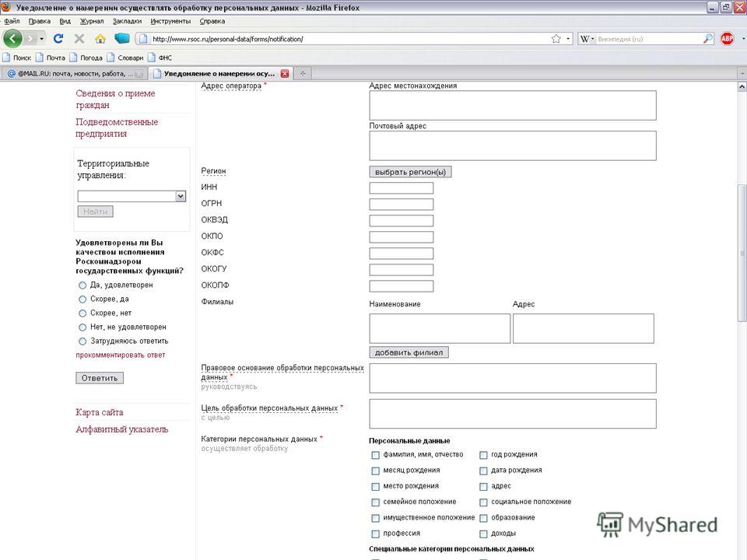The width and height of the screenshot is (747, 560).
Task: Open the Инструменты menu
Action: 170,21
